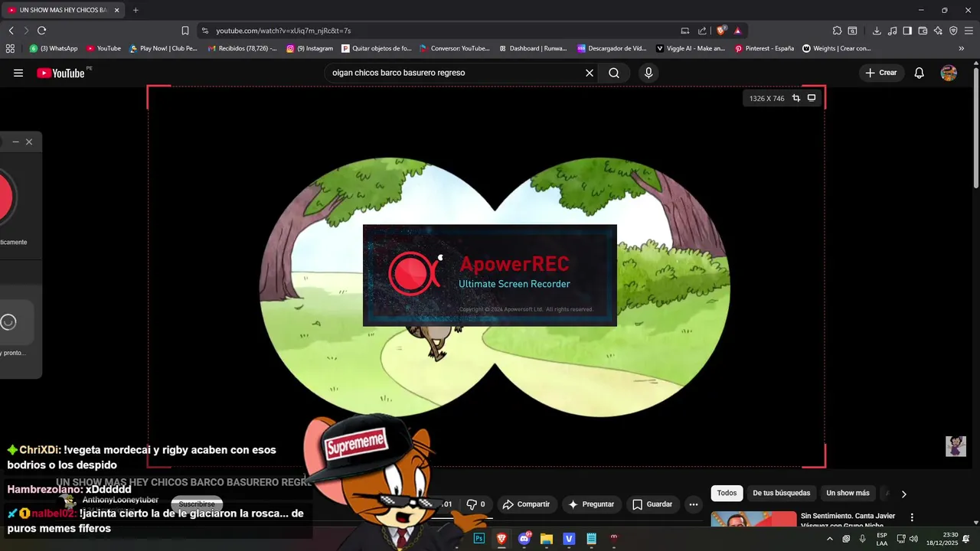Viewport: 980px width, 551px height.
Task: Open the taskbar clock 23:30
Action: [942, 539]
